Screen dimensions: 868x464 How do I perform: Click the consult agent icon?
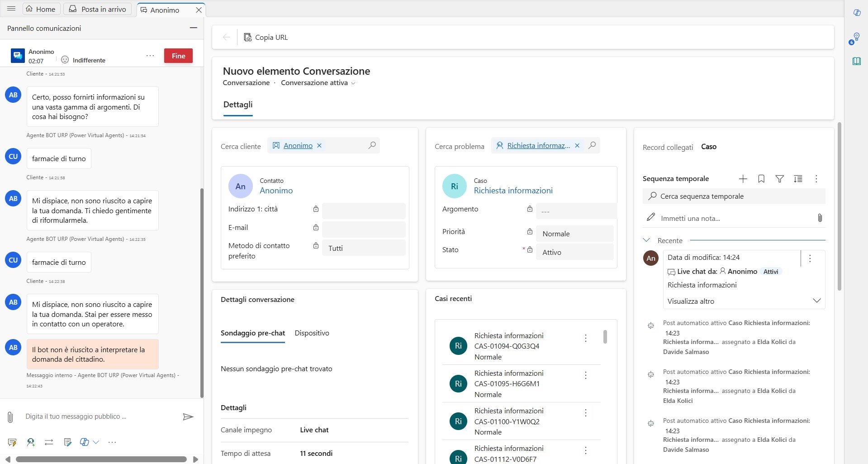click(31, 442)
